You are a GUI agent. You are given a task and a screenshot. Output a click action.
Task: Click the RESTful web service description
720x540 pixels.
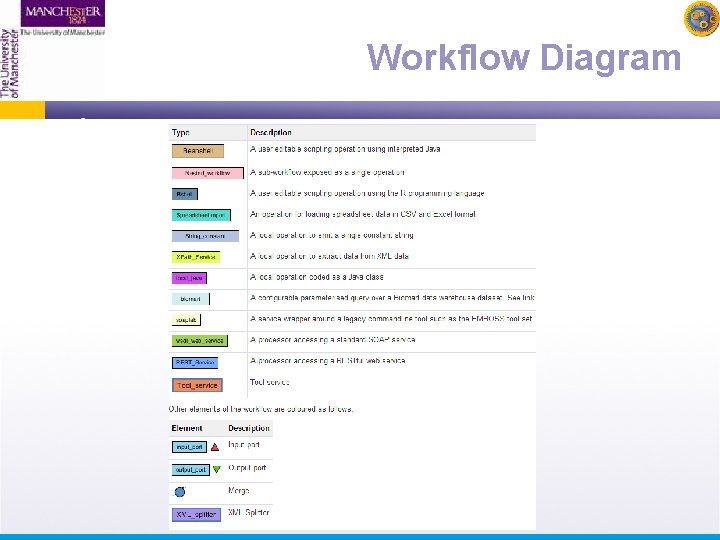(328, 361)
